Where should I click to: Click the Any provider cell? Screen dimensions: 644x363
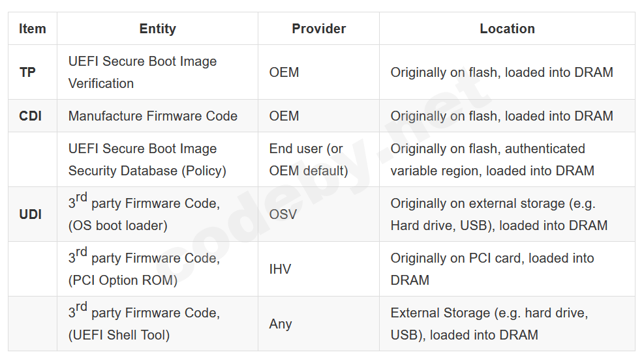[x=281, y=324]
